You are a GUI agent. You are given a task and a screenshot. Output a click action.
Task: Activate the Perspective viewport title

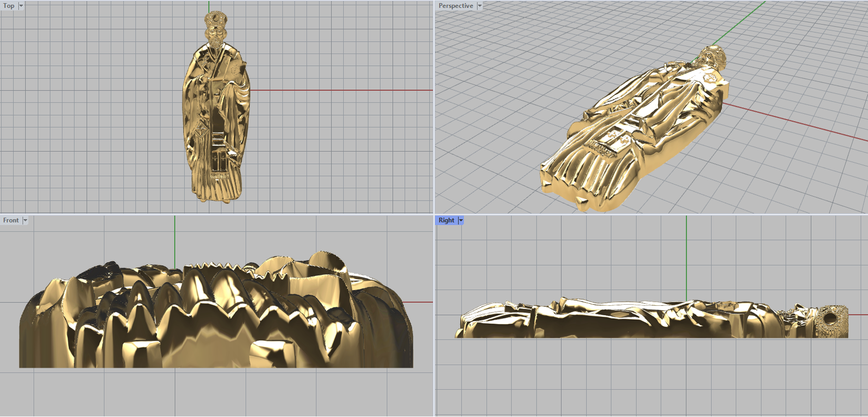point(455,6)
